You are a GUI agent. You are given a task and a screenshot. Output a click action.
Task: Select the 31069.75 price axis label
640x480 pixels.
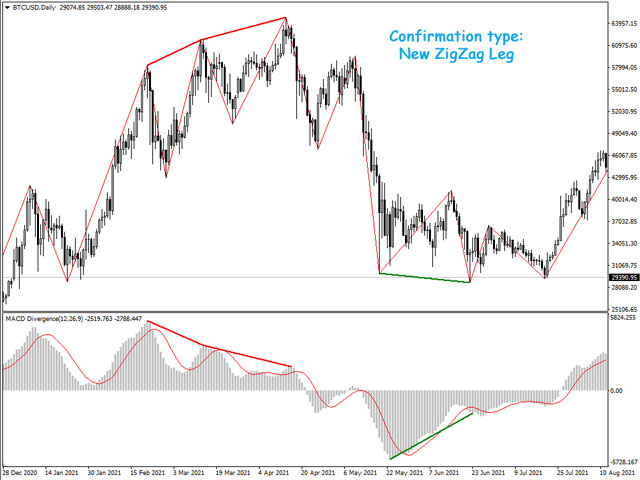[624, 266]
